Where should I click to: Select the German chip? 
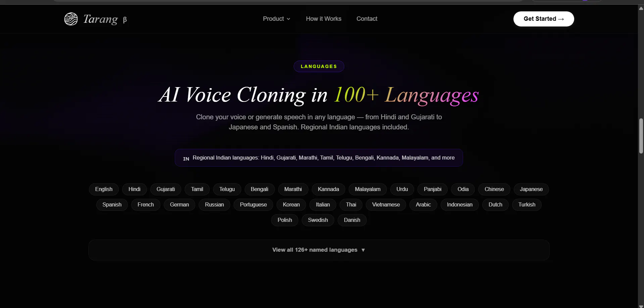(180, 205)
